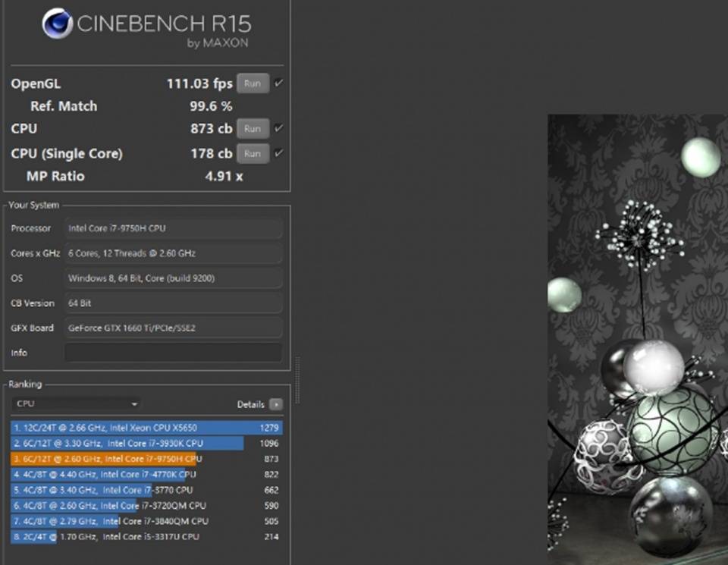Select ranking entry Intel Core i5-3317U
728x565 pixels.
coord(146,537)
